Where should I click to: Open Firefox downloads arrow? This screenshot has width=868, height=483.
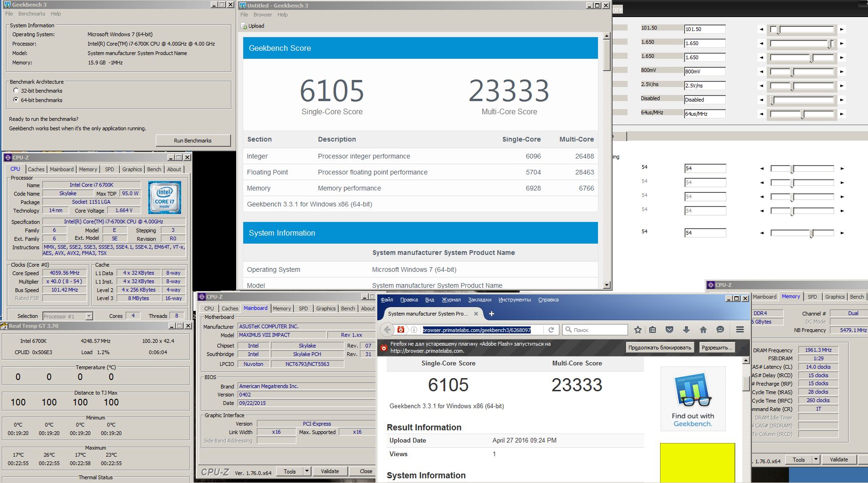tap(686, 330)
